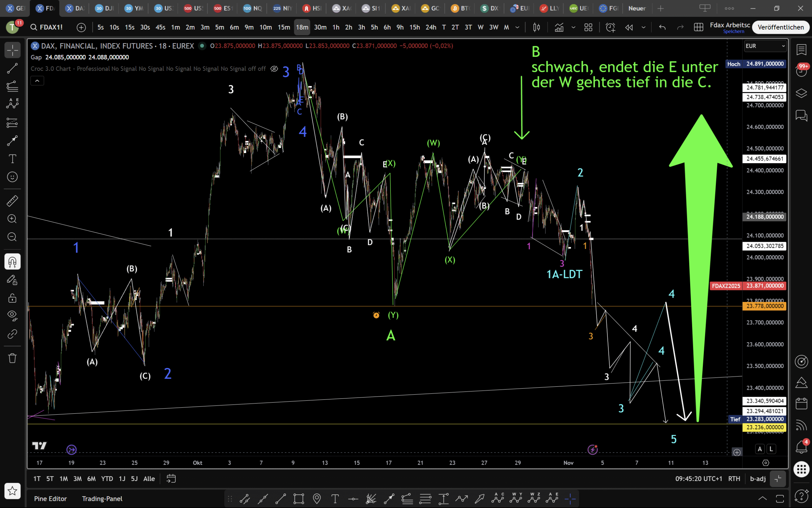
Task: Toggle the Croc 3.0 indicator visibility eye
Action: tap(274, 69)
